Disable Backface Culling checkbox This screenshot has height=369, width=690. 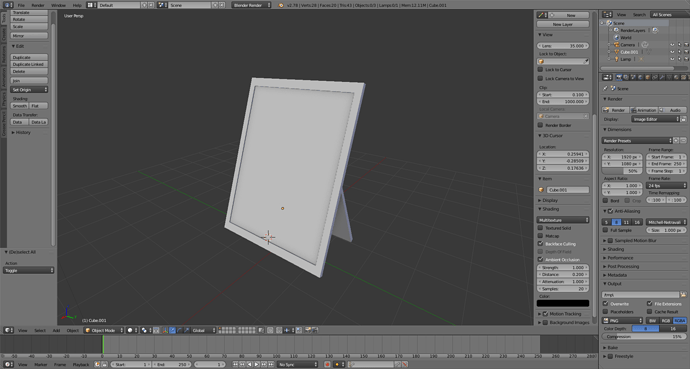tap(540, 244)
